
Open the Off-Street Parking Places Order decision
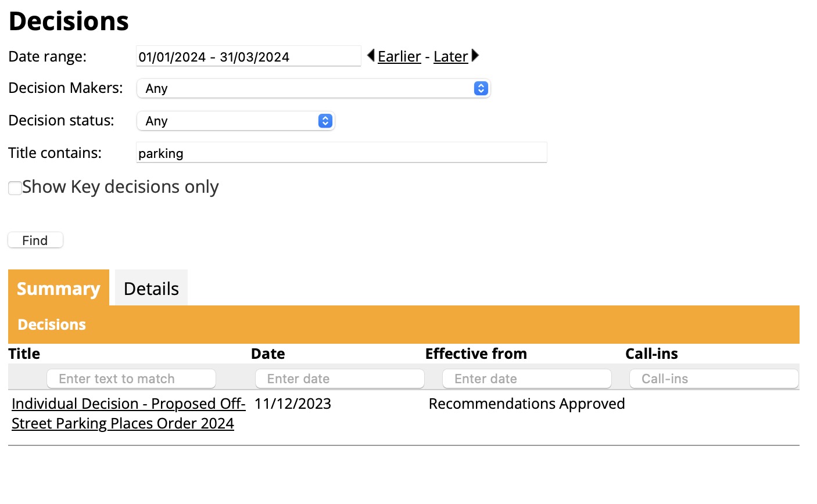(128, 413)
